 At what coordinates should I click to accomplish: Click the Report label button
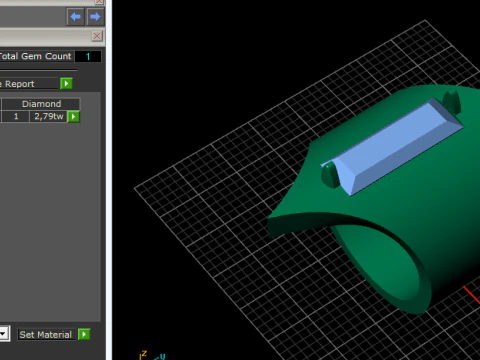pyautogui.click(x=29, y=84)
